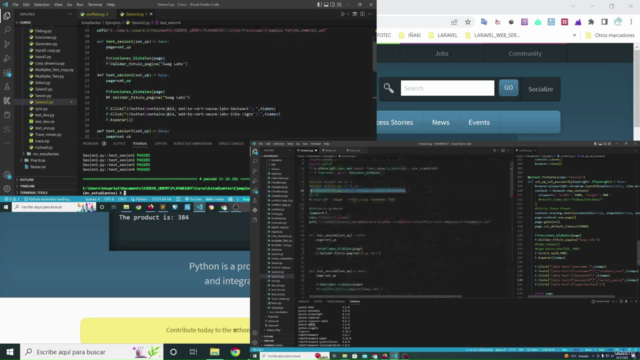
Task: Switch to DEBUG CONSOLE panel tab
Action: pyautogui.click(x=231, y=144)
